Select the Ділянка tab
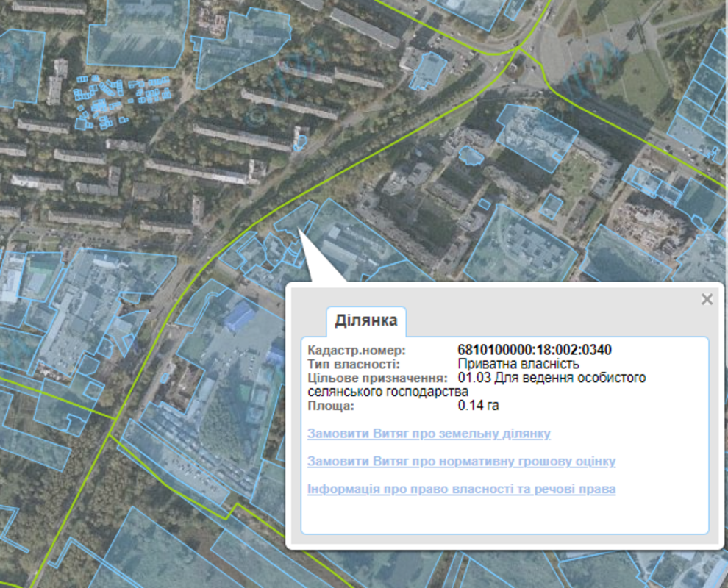Viewport: 728px width, 588px height. [365, 320]
